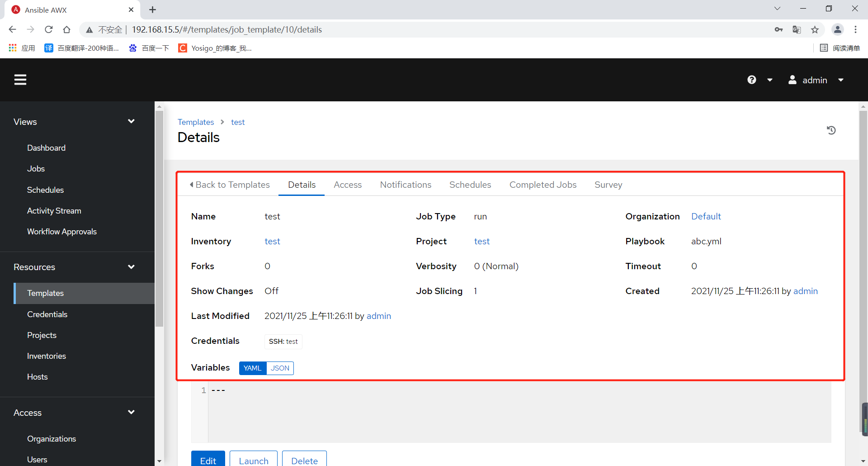Go to Jobs in the sidebar
Screen dimensions: 868x466
click(x=36, y=169)
